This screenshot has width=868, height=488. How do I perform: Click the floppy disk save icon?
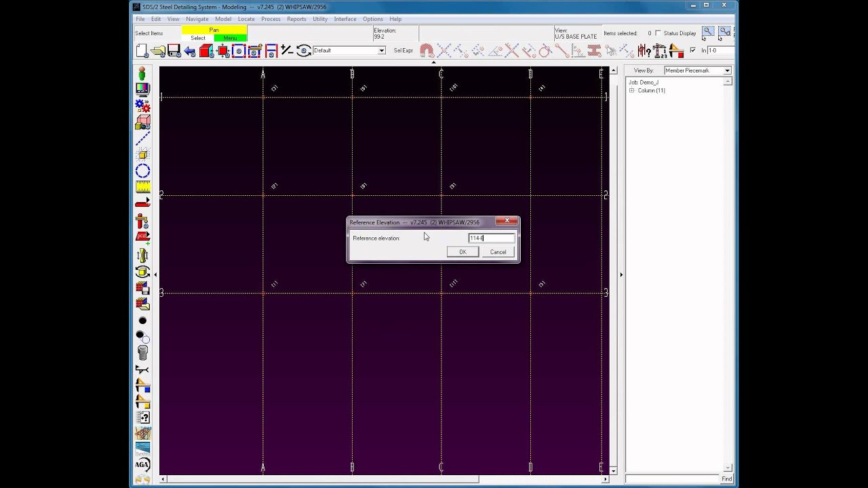click(174, 51)
